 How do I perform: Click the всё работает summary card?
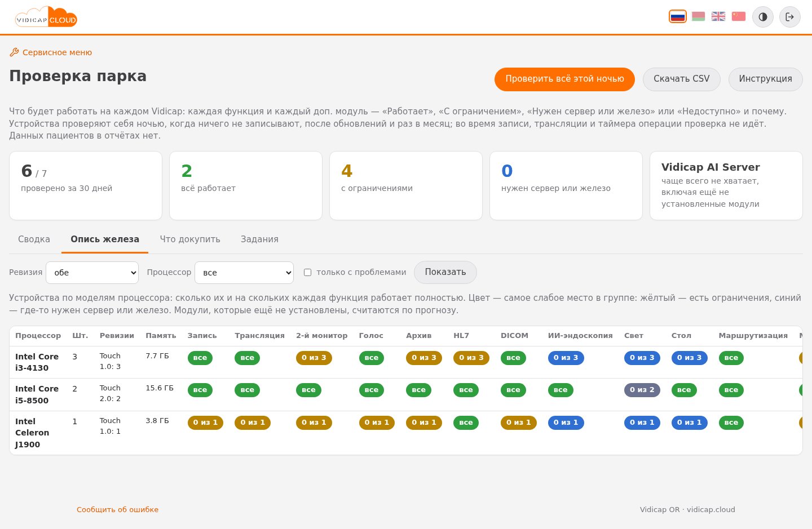click(x=246, y=186)
